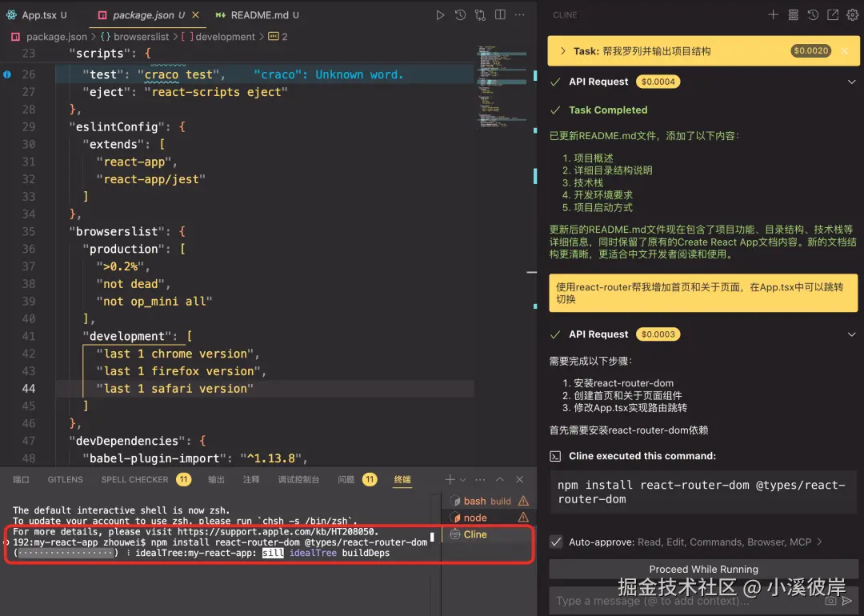Image resolution: width=864 pixels, height=616 pixels.
Task: Open the 调试控制台 panel tab
Action: click(x=298, y=479)
